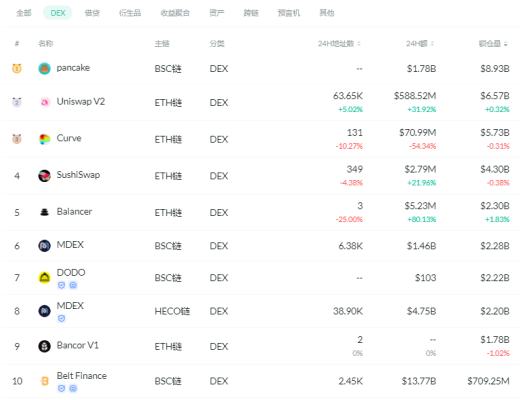Image resolution: width=520 pixels, height=400 pixels.
Task: Click SushiSwap's $4.30B locked value
Action: click(495, 169)
